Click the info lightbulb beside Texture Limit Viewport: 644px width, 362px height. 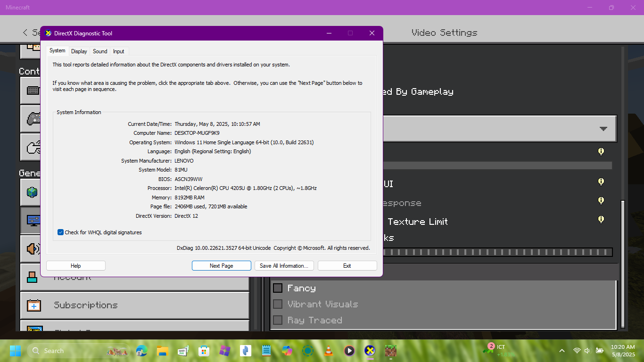[x=601, y=219]
